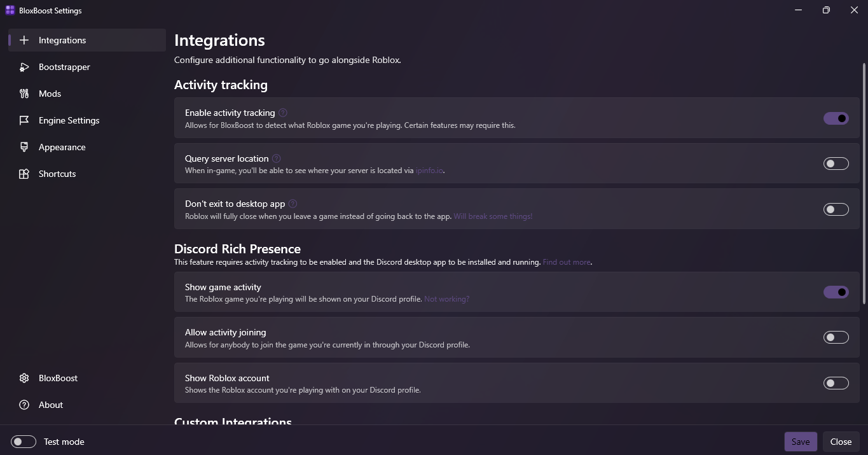Click the Integrations plus icon in sidebar
Image resolution: width=868 pixels, height=455 pixels.
pos(24,40)
